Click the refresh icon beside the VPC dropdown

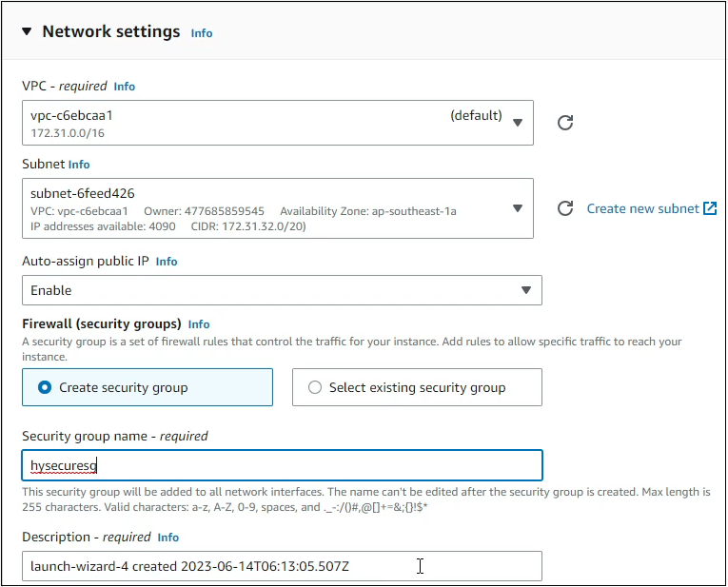[564, 123]
